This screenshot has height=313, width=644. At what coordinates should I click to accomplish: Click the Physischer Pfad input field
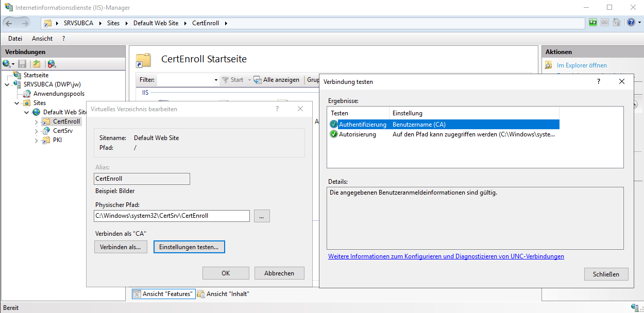click(172, 216)
